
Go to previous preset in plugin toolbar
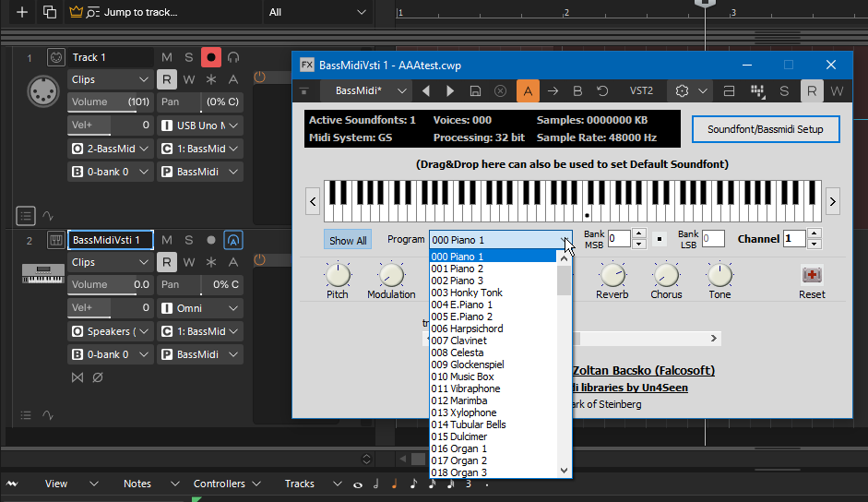[425, 90]
